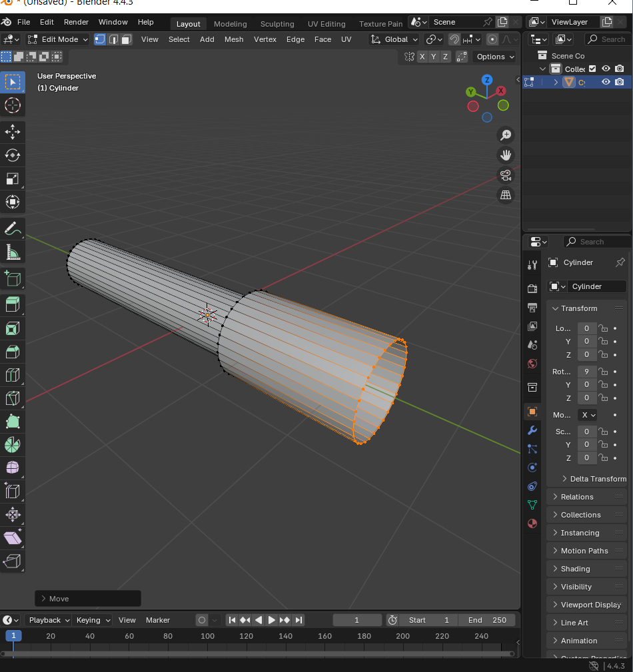The height and width of the screenshot is (672, 633).
Task: Open Global transform orientation dropdown
Action: point(394,39)
